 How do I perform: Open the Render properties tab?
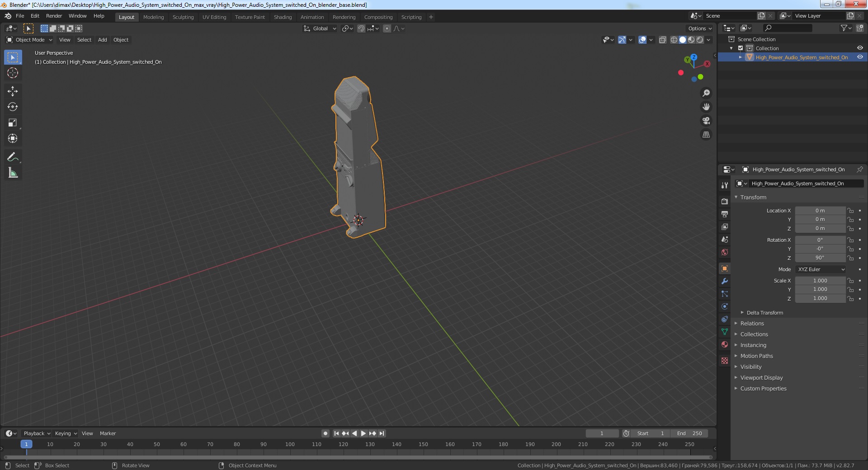[x=725, y=201]
